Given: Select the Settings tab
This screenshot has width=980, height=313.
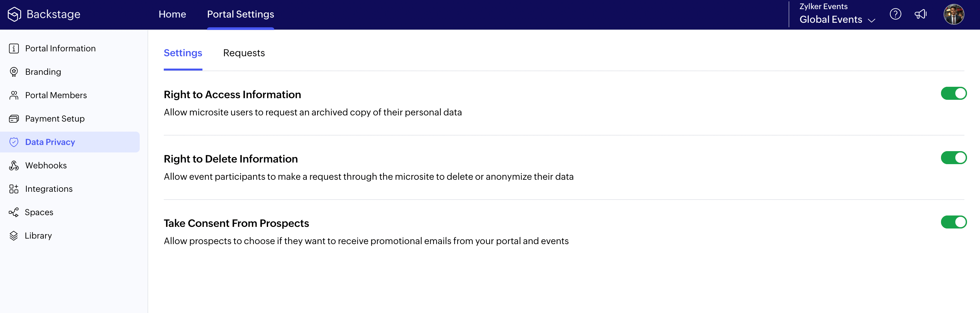Looking at the screenshot, I should click(x=183, y=53).
